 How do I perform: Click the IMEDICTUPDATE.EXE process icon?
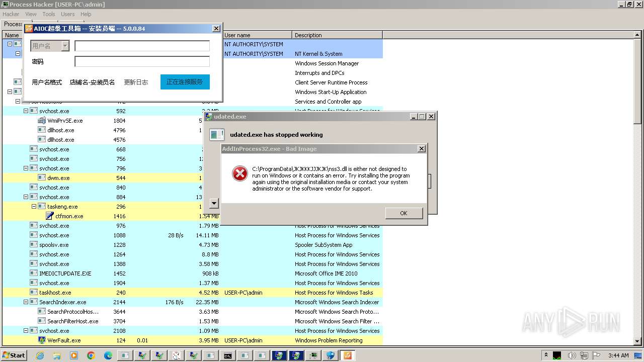34,274
